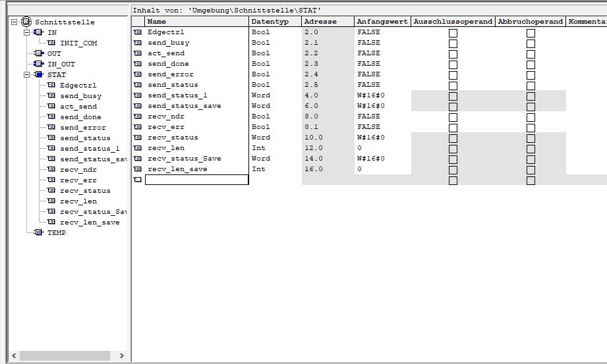Image resolution: width=607 pixels, height=364 pixels.
Task: Click the row icon beside Edgectrl in table
Action: coord(138,32)
